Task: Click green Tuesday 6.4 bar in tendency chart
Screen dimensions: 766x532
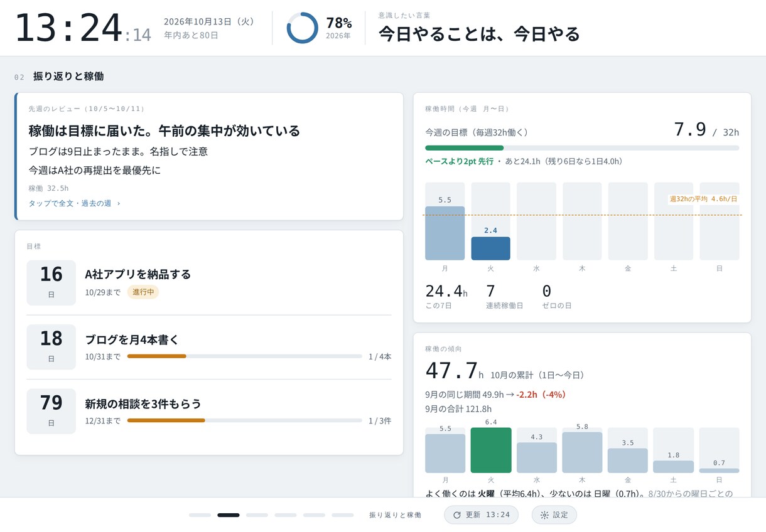Action: [491, 450]
